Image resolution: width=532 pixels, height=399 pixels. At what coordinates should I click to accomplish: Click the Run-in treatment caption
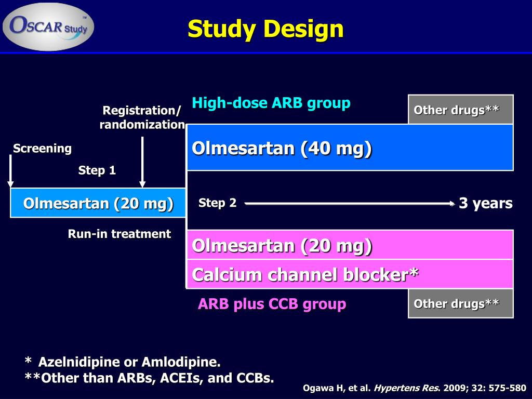(x=119, y=234)
